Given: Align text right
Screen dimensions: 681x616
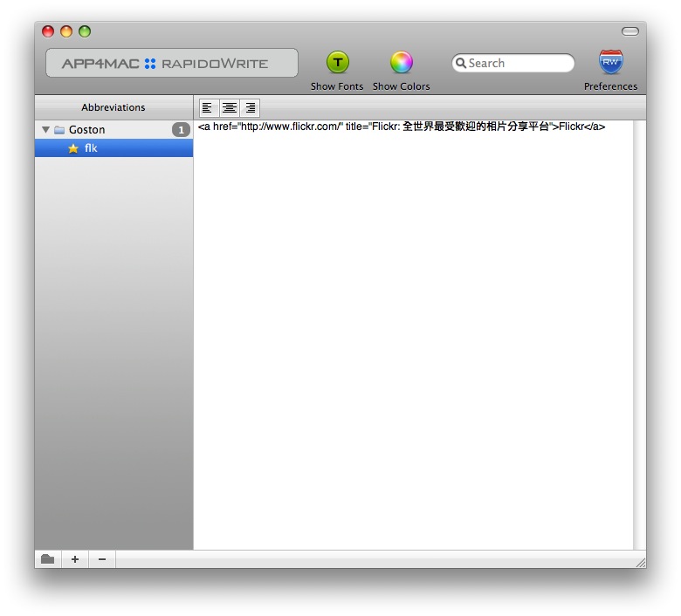Looking at the screenshot, I should pos(251,107).
